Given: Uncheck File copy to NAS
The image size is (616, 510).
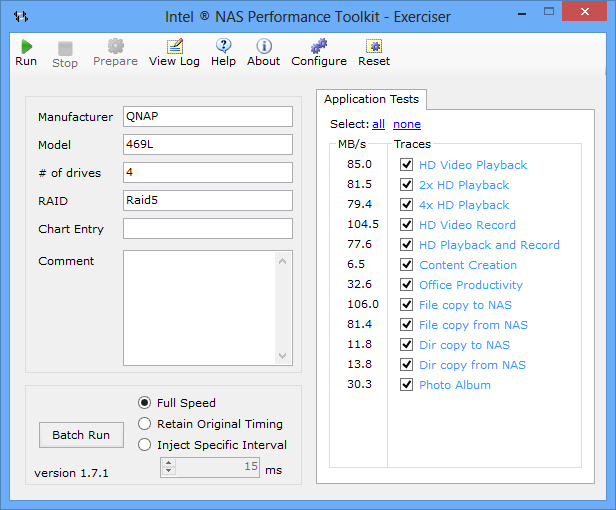Looking at the screenshot, I should pos(406,305).
